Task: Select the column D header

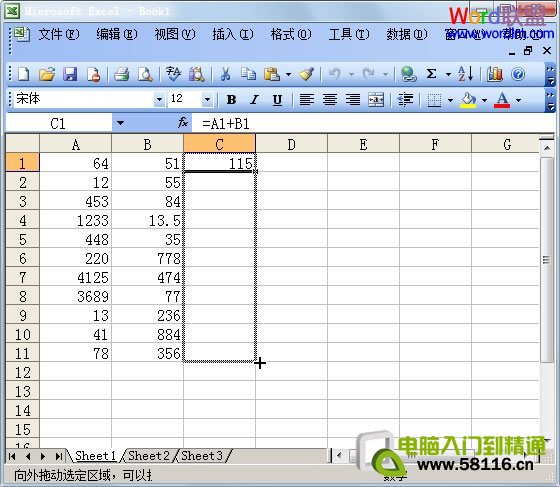Action: (291, 145)
